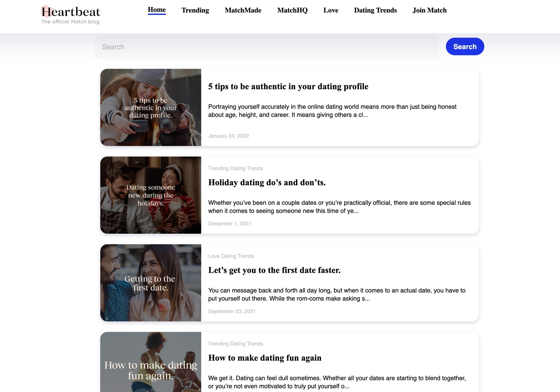This screenshot has height=392, width=560.
Task: Open the Love category page
Action: pos(331,10)
